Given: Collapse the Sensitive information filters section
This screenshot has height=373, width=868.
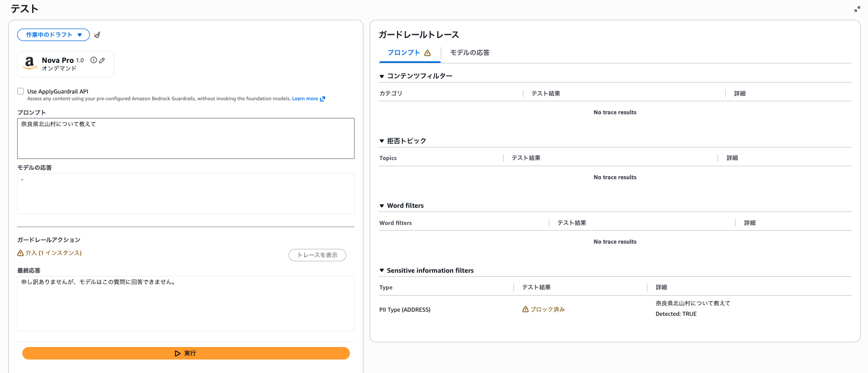Looking at the screenshot, I should pyautogui.click(x=382, y=271).
